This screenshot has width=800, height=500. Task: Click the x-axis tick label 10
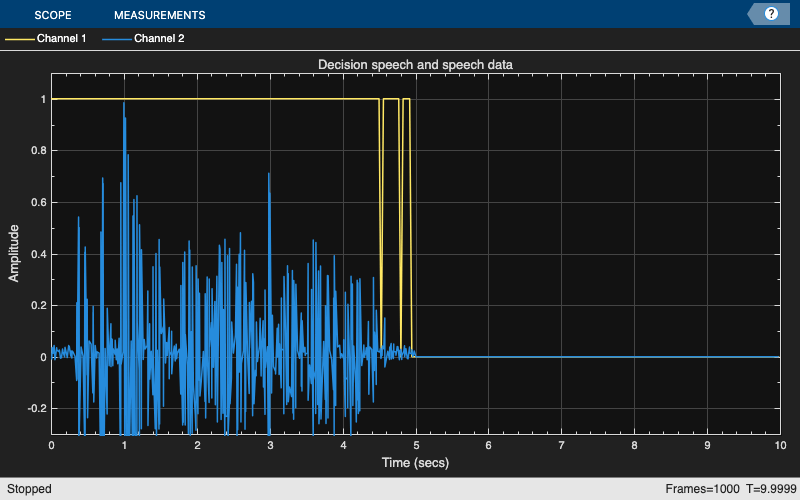click(780, 445)
